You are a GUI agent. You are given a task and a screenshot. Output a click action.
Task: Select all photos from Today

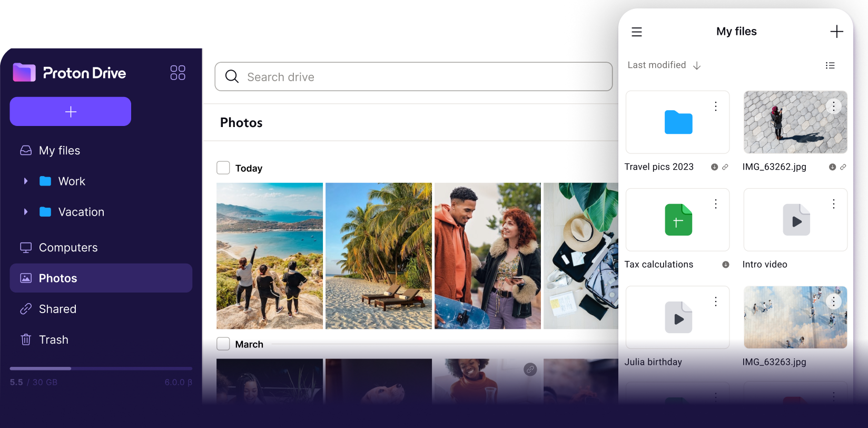(x=223, y=168)
